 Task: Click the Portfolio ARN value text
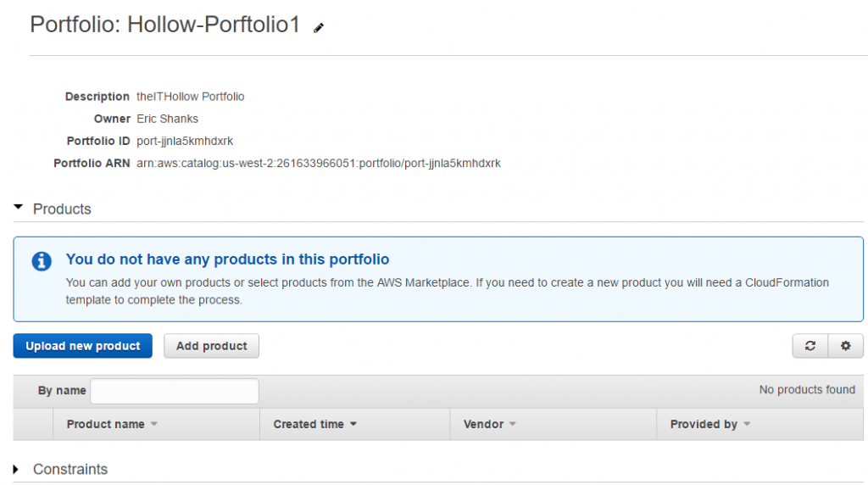(x=319, y=163)
